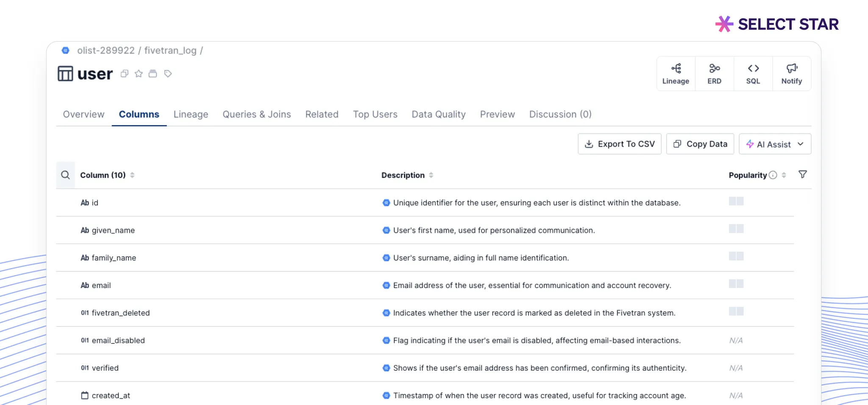Image resolution: width=868 pixels, height=405 pixels.
Task: Click the tag icon next to user
Action: pyautogui.click(x=168, y=74)
